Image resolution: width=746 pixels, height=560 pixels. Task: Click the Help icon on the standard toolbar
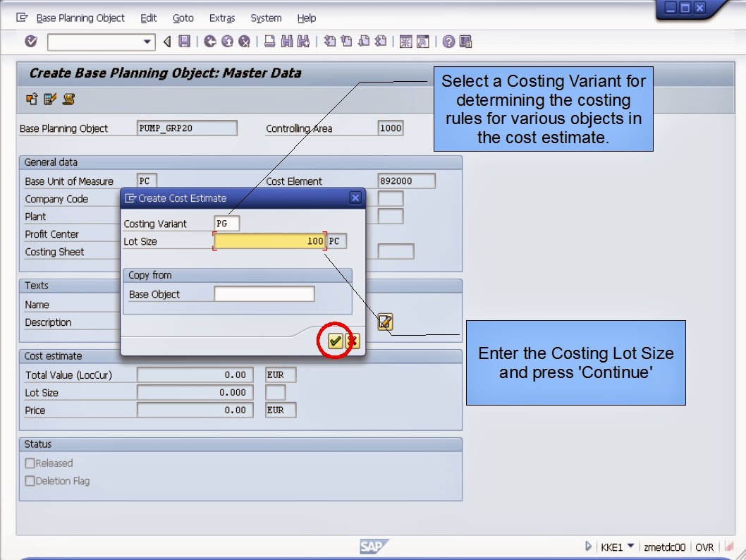(x=449, y=42)
